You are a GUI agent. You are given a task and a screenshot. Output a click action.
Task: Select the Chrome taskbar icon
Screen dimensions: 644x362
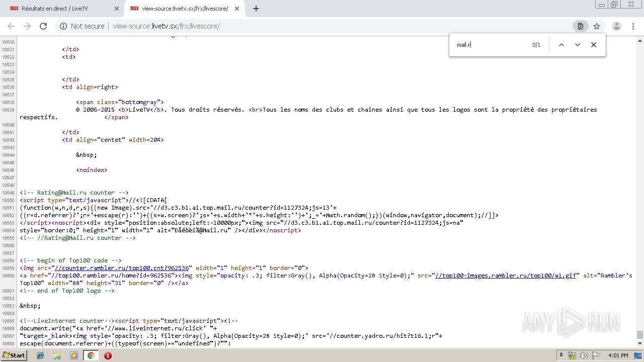(91, 355)
